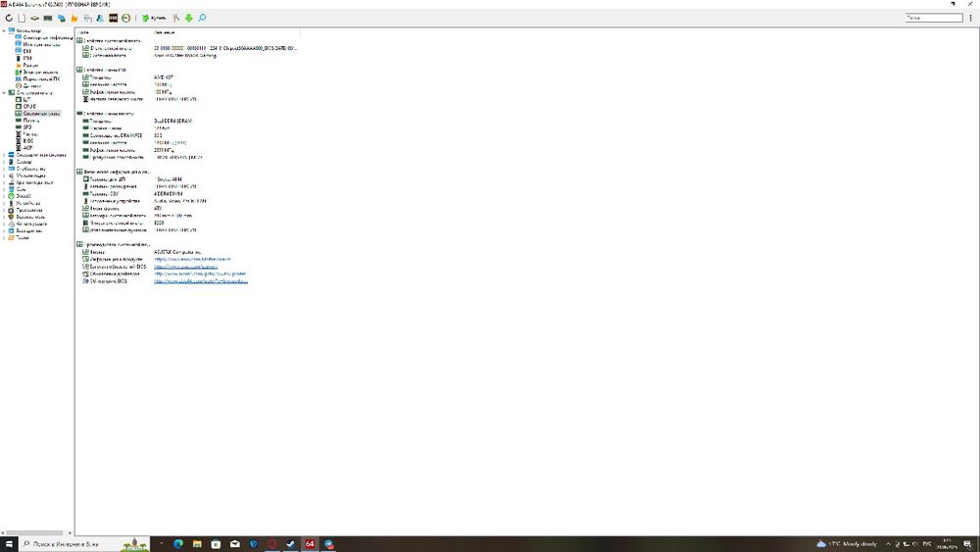
Task: Expand the Мультимедиа tree node
Action: 4,176
